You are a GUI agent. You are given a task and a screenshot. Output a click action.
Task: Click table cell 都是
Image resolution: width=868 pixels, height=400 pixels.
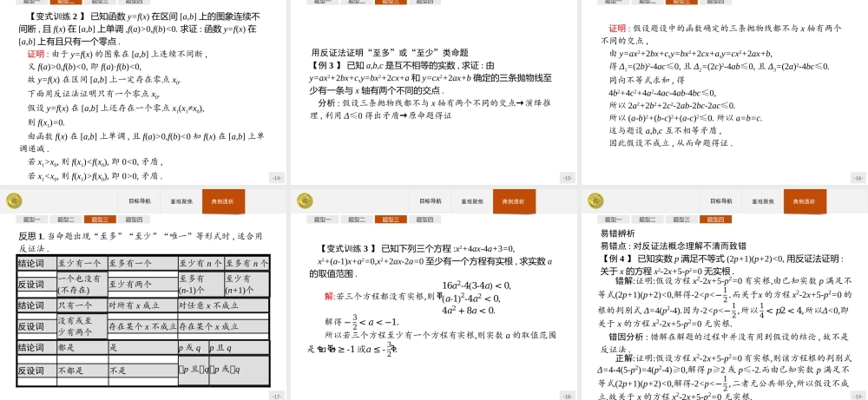tap(82, 348)
